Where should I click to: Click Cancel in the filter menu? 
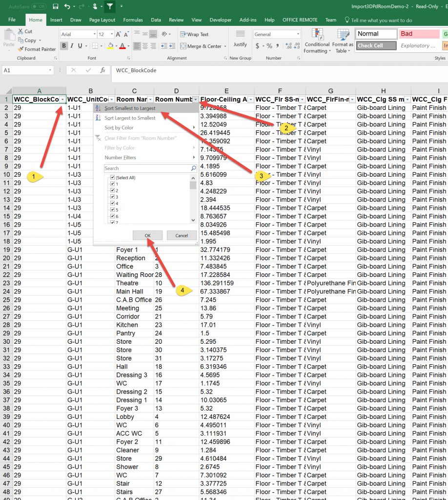(x=182, y=235)
